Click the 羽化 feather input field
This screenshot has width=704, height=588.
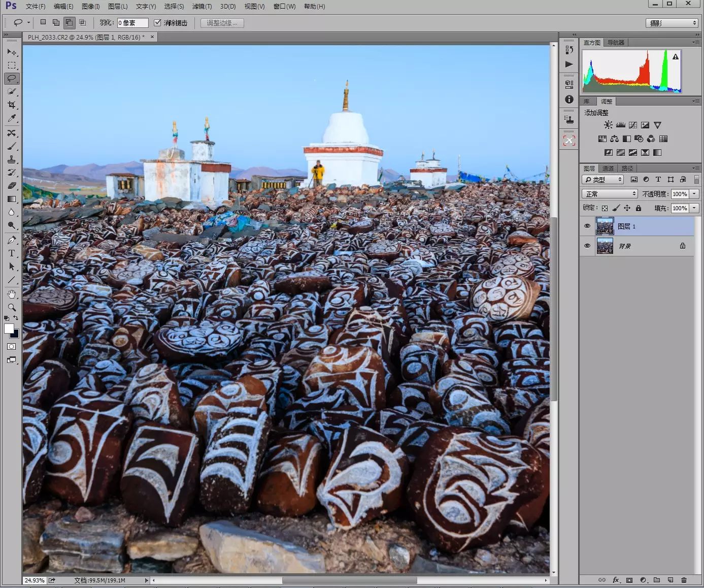[132, 23]
